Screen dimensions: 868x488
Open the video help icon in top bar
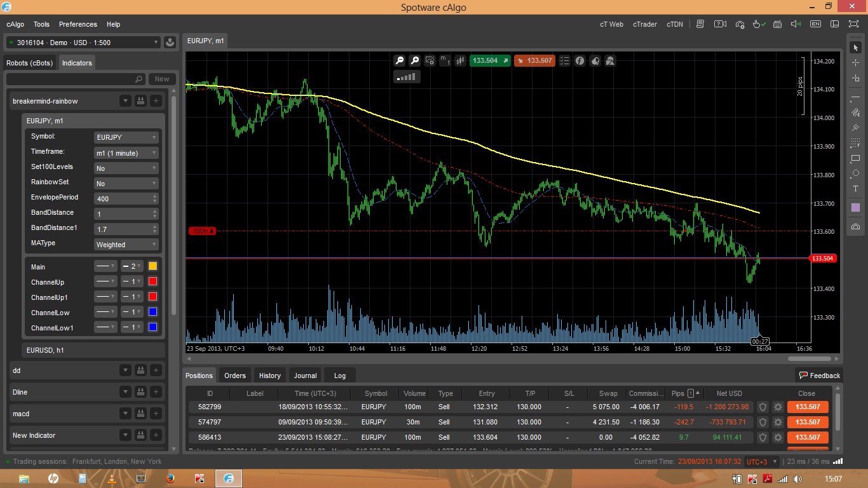coord(720,24)
